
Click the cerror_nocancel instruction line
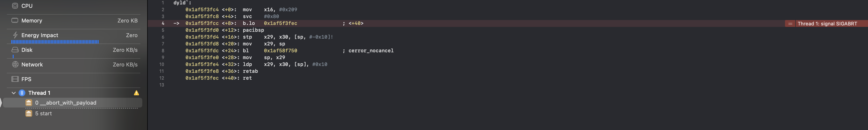tap(289, 51)
